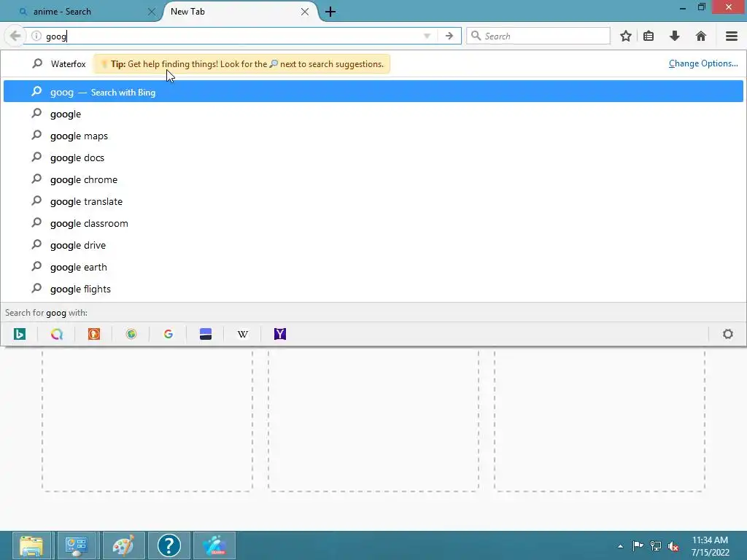Search with the Startpage blue-block icon
The height and width of the screenshot is (560, 747).
(205, 334)
